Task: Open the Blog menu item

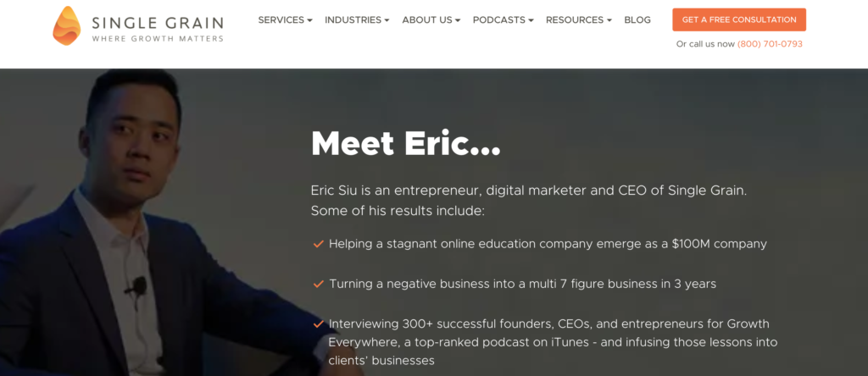Action: coord(637,20)
